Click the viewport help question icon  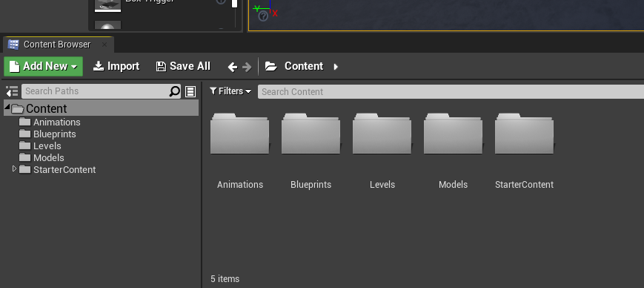coord(263,16)
